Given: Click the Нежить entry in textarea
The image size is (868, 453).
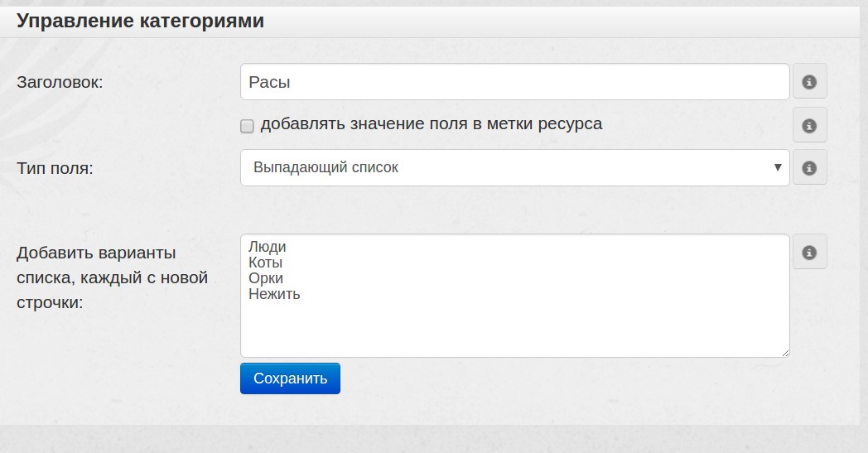Looking at the screenshot, I should pos(274,294).
